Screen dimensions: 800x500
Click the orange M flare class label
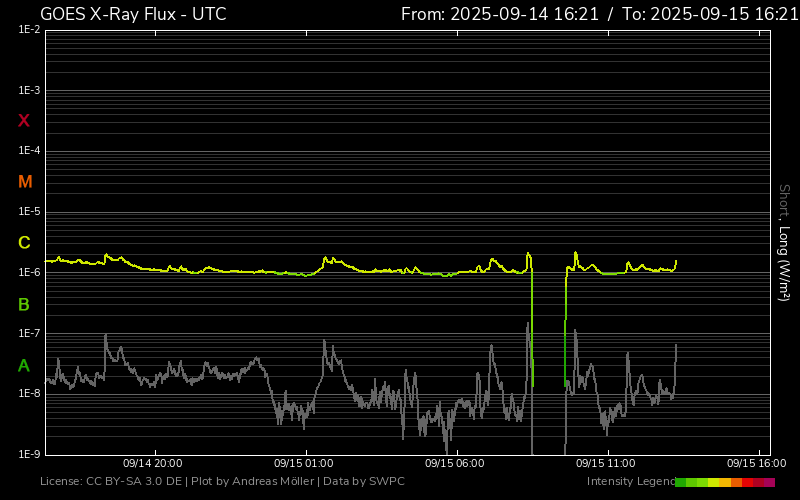(x=25, y=182)
